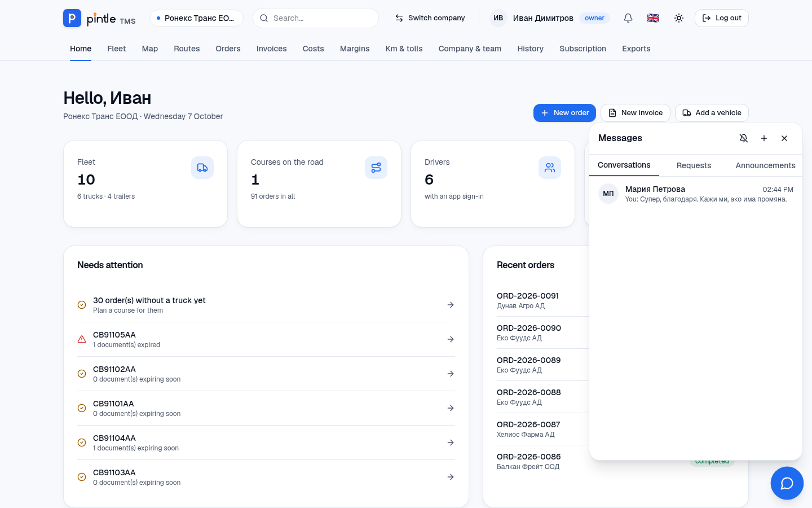Click Add a vehicle button
812x508 pixels.
click(x=712, y=113)
